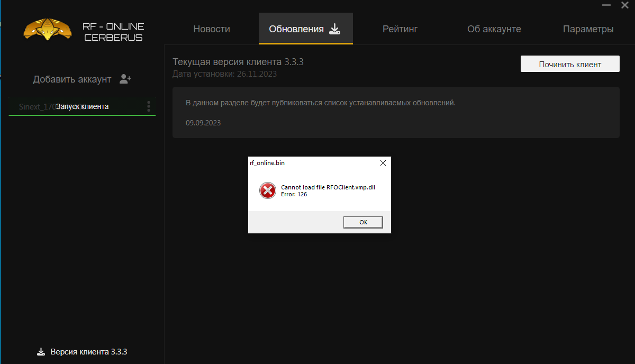Click the update list description text
635x364 pixels.
click(321, 103)
